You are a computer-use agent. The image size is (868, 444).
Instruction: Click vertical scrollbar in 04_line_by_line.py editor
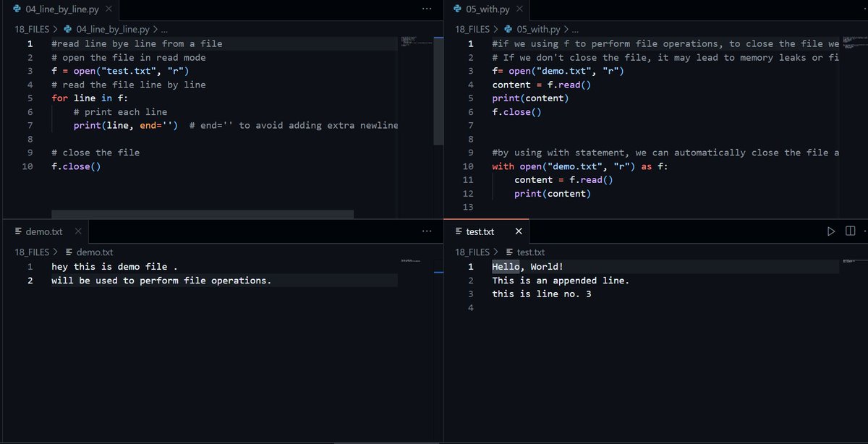pyautogui.click(x=438, y=90)
